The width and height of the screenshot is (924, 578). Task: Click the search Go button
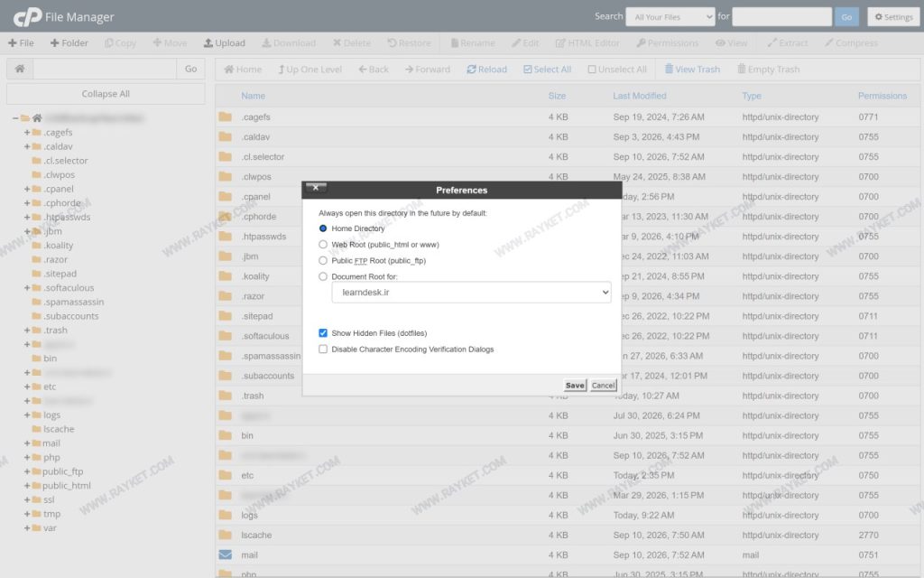point(846,17)
